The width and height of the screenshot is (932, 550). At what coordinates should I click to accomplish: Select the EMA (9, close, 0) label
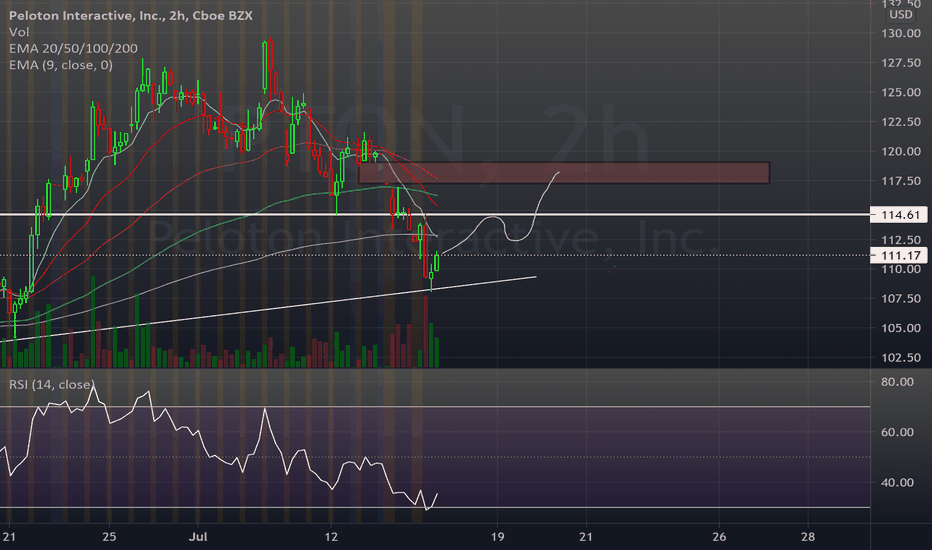[x=61, y=65]
